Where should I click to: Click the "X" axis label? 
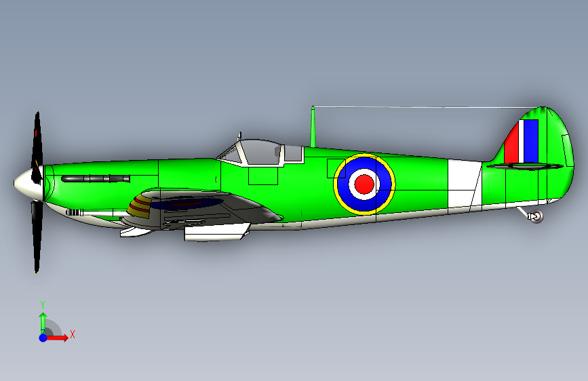coord(73,334)
